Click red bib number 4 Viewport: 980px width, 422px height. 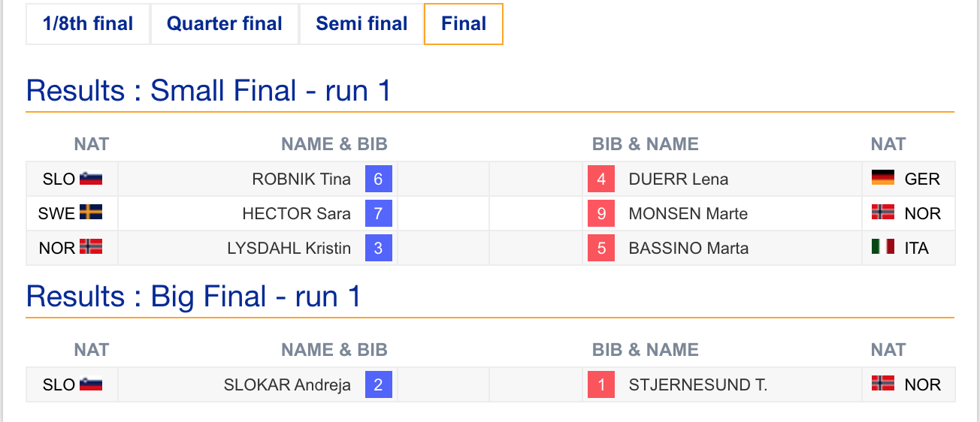[601, 179]
